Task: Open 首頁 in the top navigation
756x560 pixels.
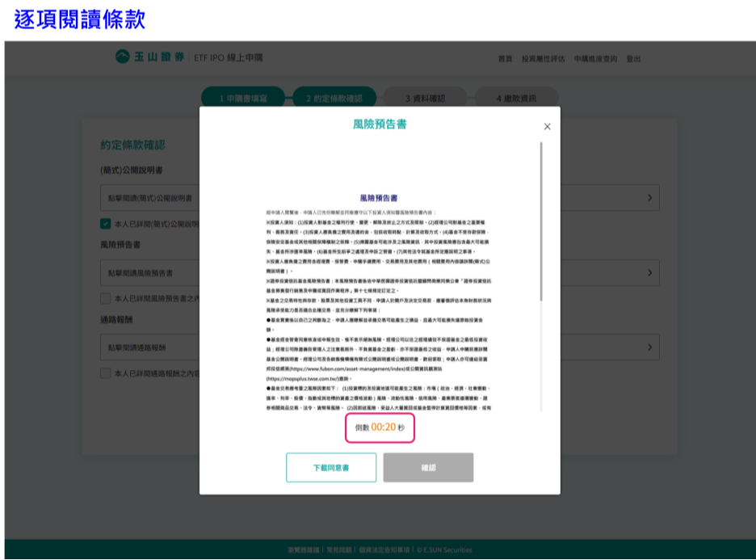Action: point(505,59)
